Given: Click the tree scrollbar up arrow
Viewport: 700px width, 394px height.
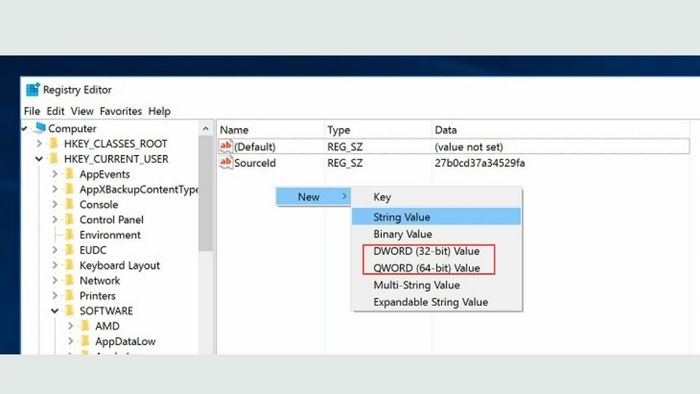Looking at the screenshot, I should tap(205, 129).
